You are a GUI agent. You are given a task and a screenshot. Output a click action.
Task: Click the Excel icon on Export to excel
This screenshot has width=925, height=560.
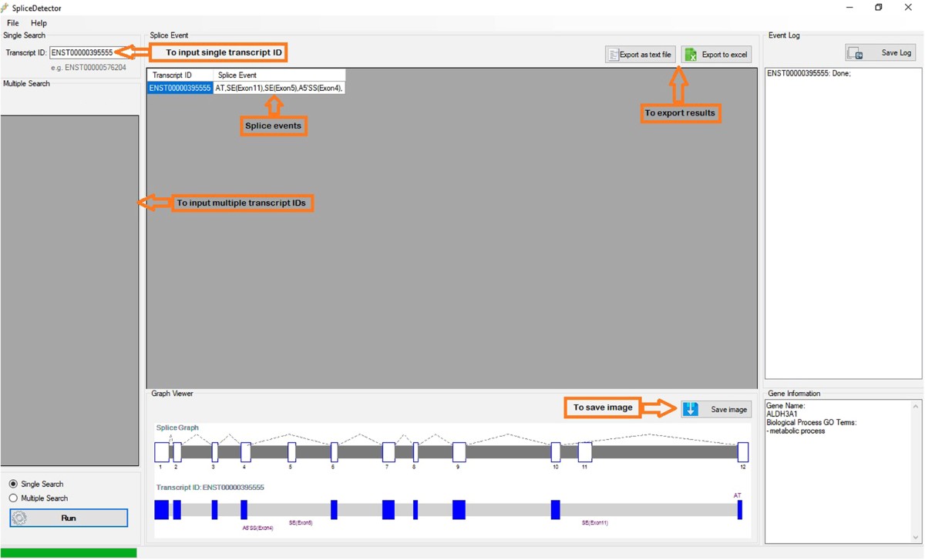(691, 55)
